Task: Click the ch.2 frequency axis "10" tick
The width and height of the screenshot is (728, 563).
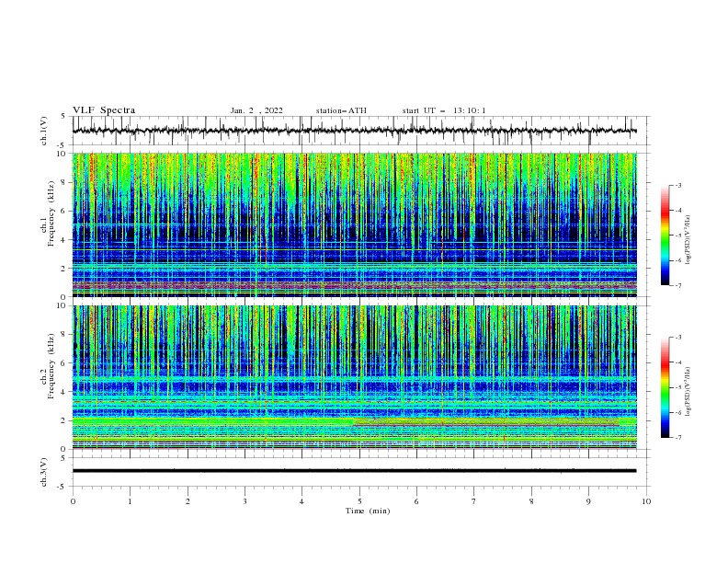Action: (62, 305)
